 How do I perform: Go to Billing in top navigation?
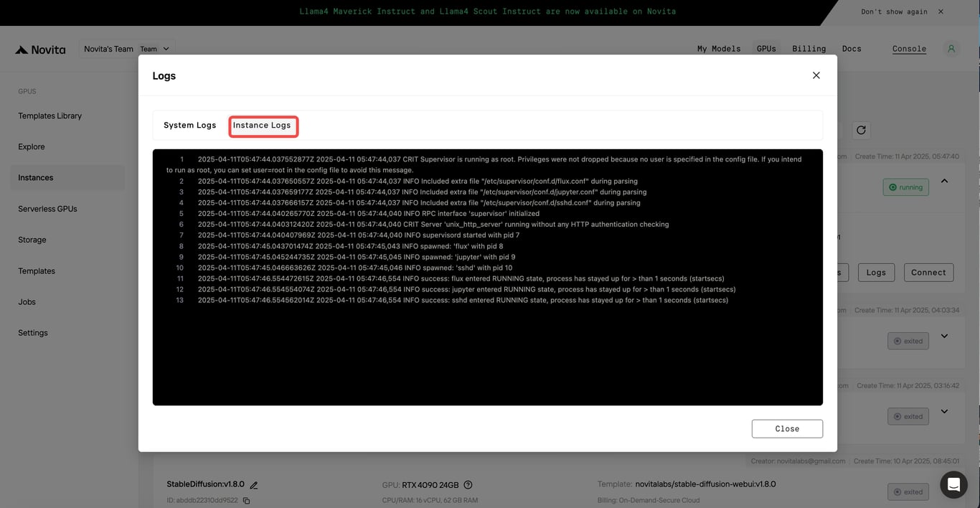809,49
